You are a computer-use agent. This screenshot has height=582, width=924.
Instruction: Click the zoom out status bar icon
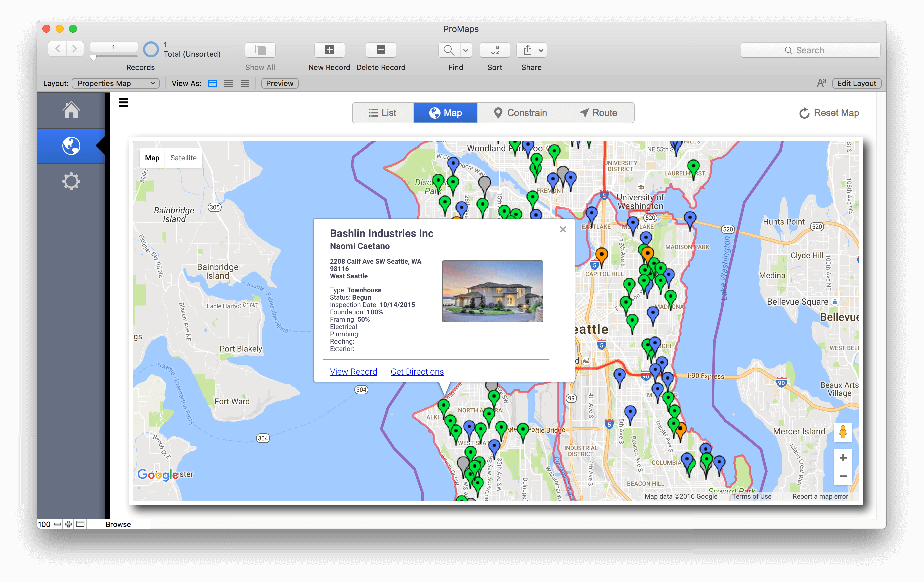tap(58, 524)
